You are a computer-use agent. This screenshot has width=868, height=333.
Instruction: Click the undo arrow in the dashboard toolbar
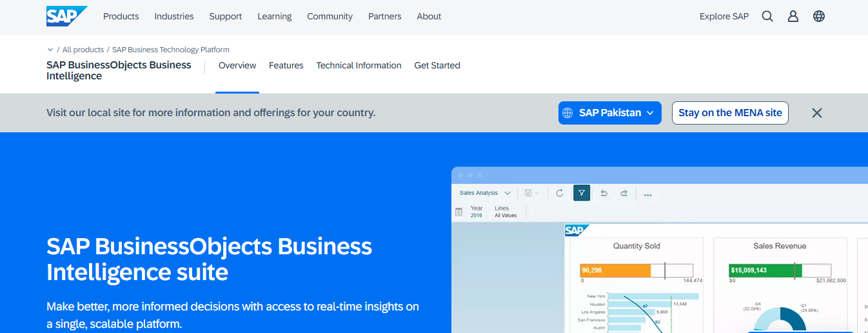pyautogui.click(x=604, y=193)
